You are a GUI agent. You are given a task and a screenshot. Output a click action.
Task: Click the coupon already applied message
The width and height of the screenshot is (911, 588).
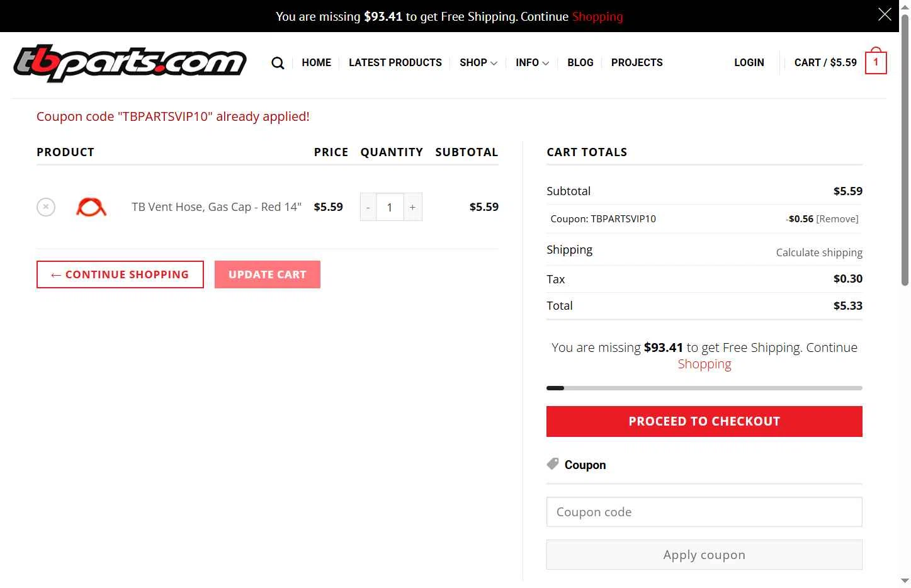click(173, 116)
